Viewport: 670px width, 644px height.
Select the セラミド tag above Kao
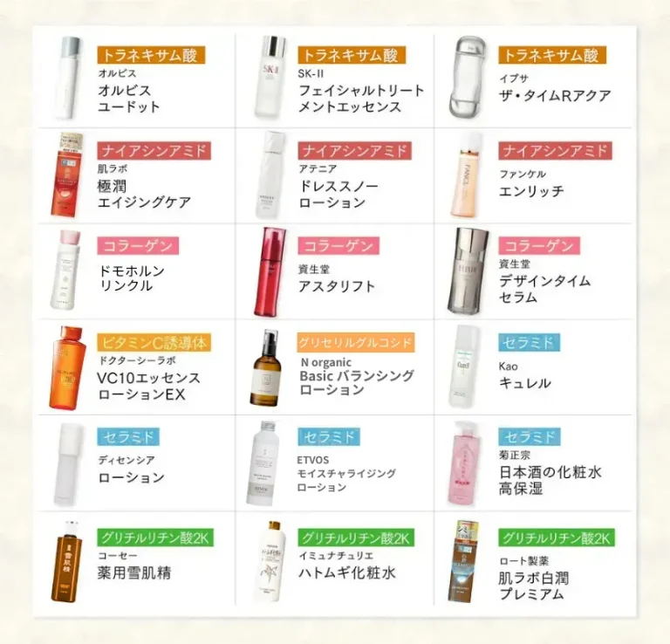pos(529,342)
